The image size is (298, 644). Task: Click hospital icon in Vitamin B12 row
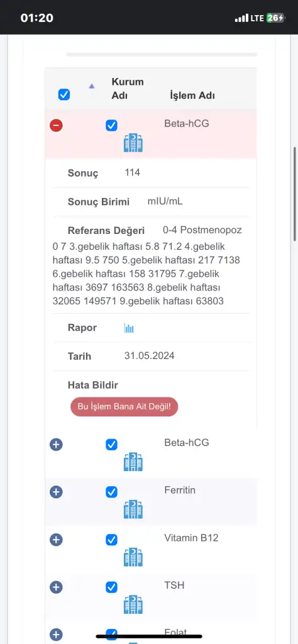point(133,557)
